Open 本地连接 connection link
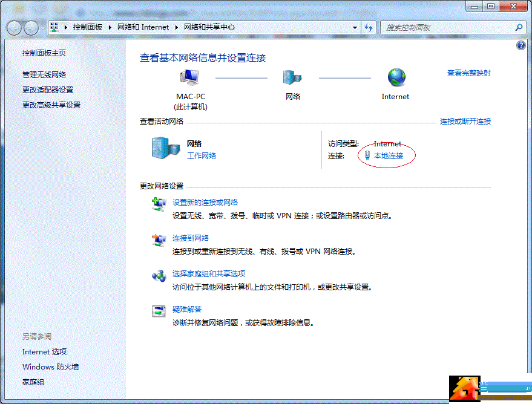 389,156
